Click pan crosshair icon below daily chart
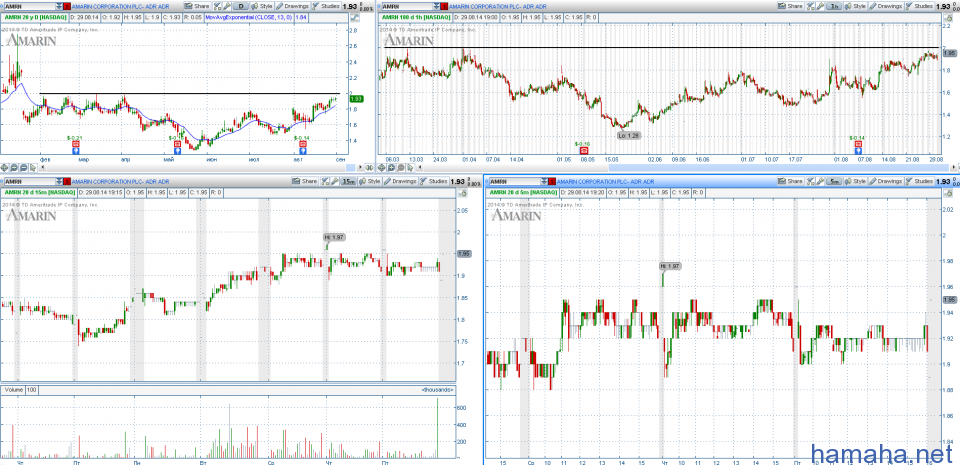 point(4,168)
